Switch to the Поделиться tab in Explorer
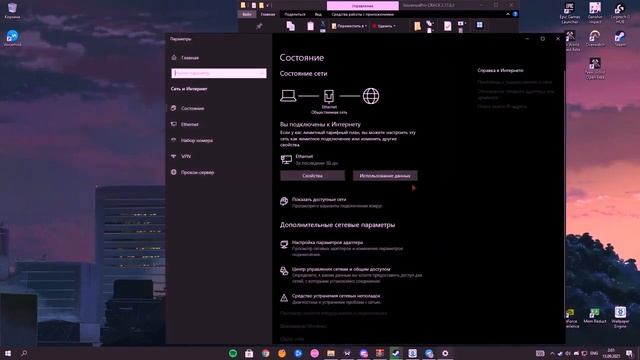The width and height of the screenshot is (640, 360). (295, 14)
